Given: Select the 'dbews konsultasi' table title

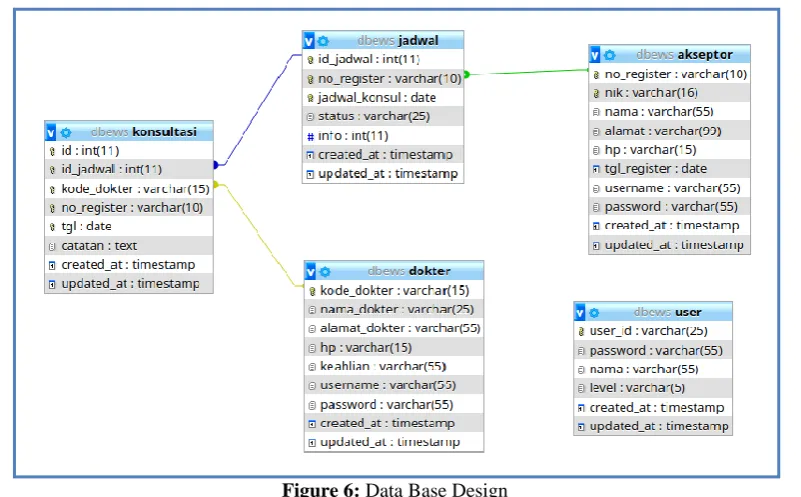Looking at the screenshot, I should click(x=144, y=132).
